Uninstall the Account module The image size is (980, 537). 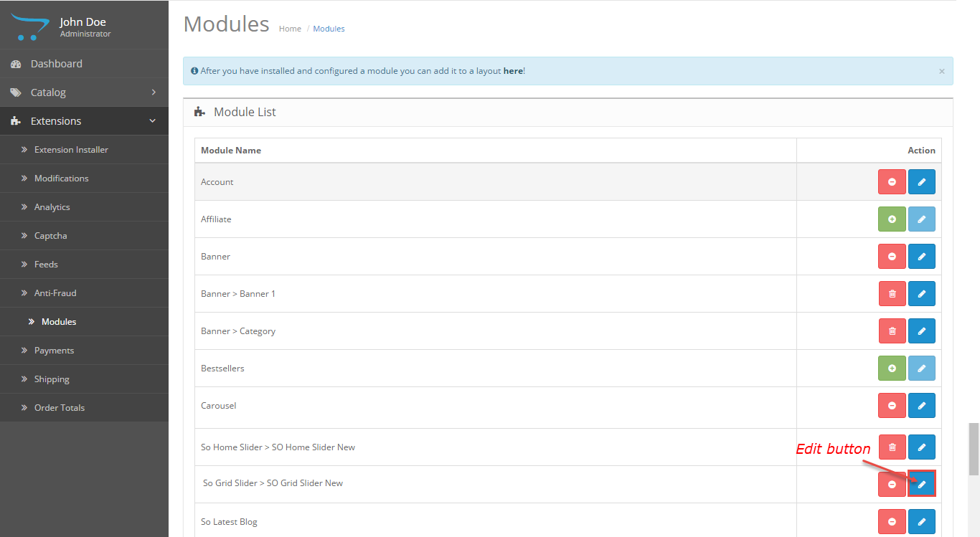click(892, 182)
